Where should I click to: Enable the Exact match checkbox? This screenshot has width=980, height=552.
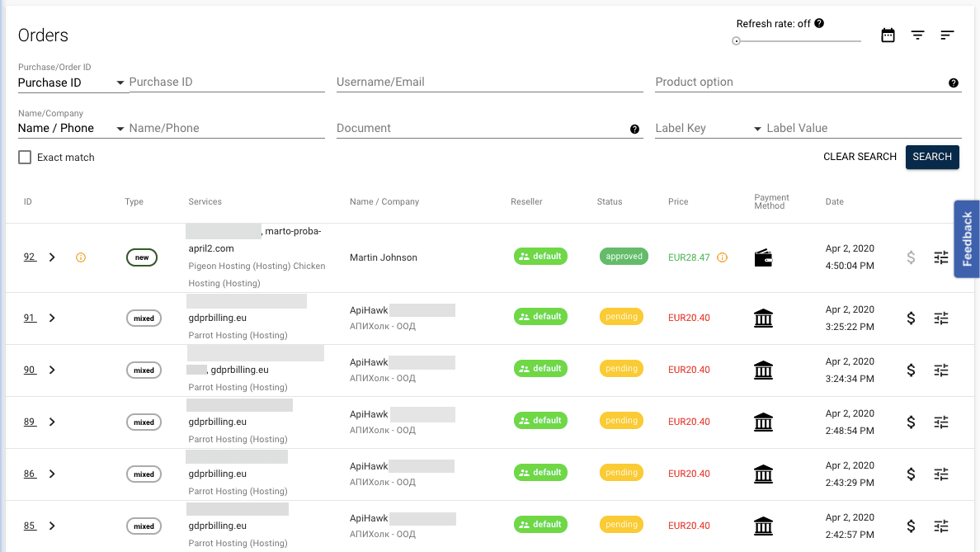[25, 158]
